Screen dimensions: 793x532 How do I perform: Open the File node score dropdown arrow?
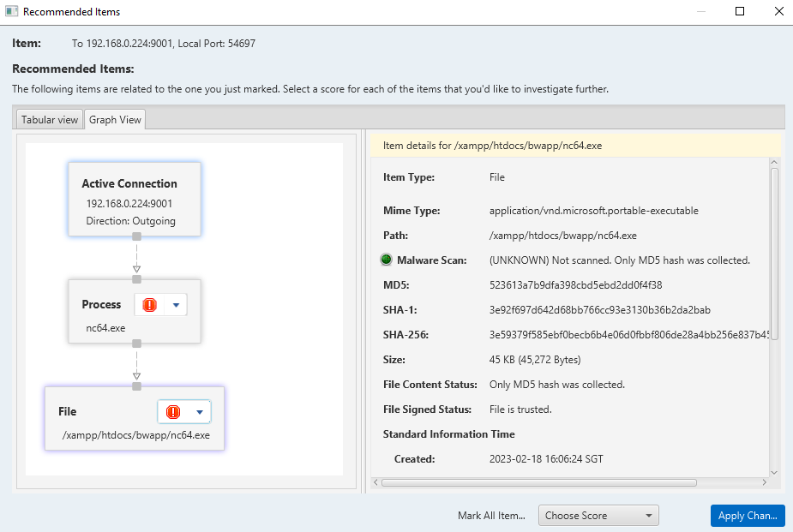click(x=200, y=412)
